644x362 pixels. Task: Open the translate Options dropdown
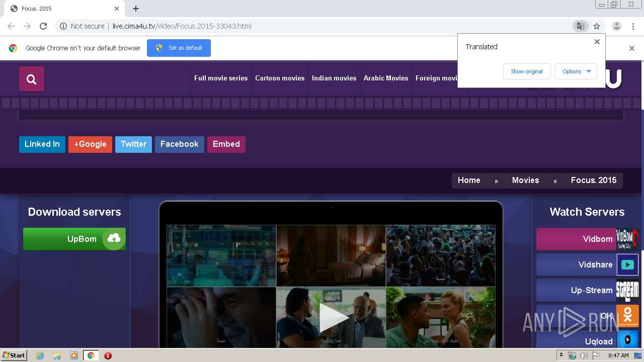pyautogui.click(x=576, y=71)
